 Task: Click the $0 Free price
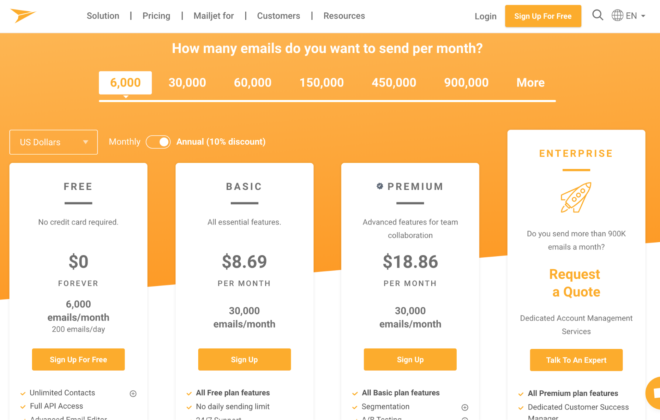click(78, 262)
